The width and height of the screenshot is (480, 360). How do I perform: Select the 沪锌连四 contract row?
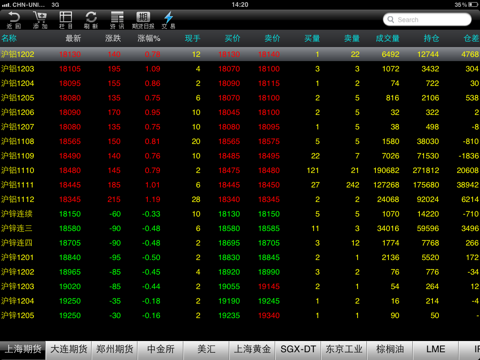[x=240, y=243]
